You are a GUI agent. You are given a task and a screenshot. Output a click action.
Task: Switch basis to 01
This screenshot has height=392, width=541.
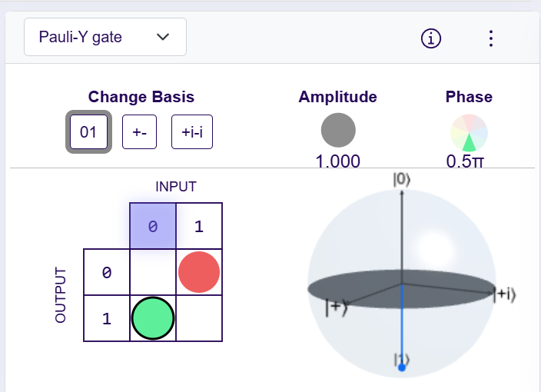(x=89, y=131)
